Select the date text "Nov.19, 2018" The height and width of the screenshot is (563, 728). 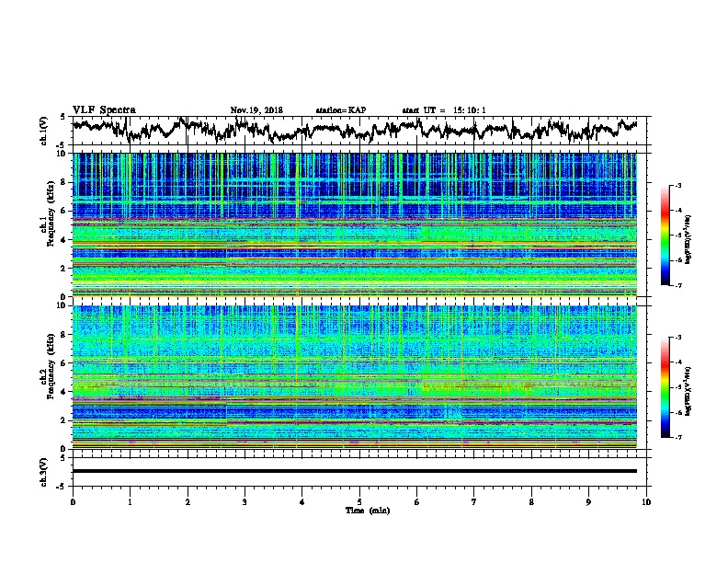tap(256, 110)
